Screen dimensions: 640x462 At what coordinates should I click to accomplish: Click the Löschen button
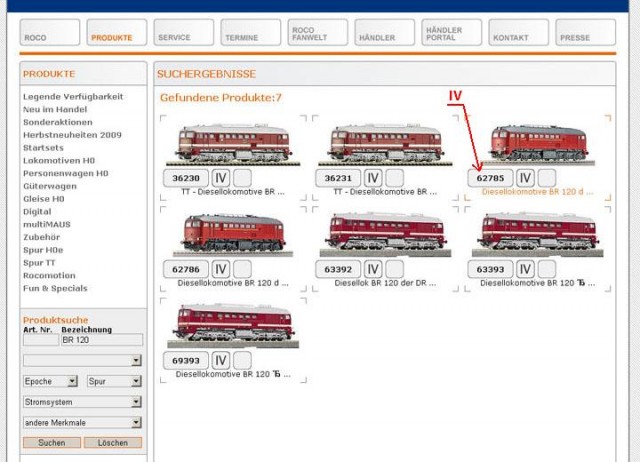113,442
